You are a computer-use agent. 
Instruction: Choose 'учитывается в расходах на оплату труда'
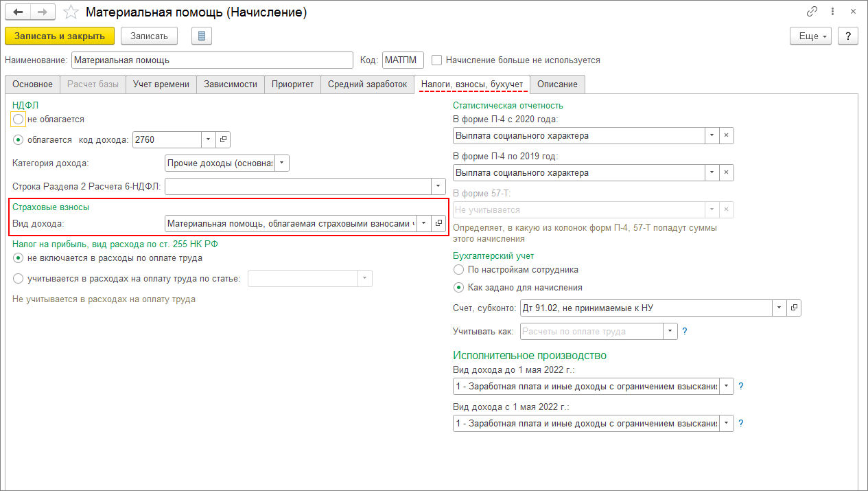19,278
